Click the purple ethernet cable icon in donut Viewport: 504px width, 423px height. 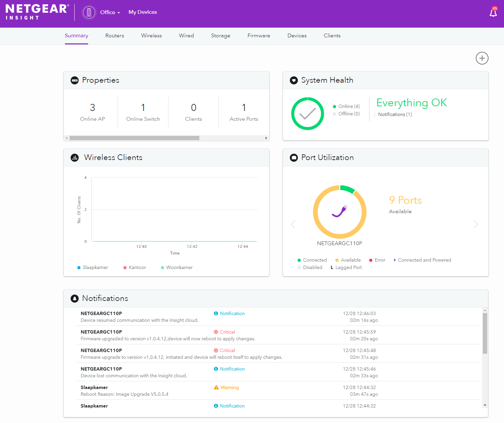pos(340,211)
